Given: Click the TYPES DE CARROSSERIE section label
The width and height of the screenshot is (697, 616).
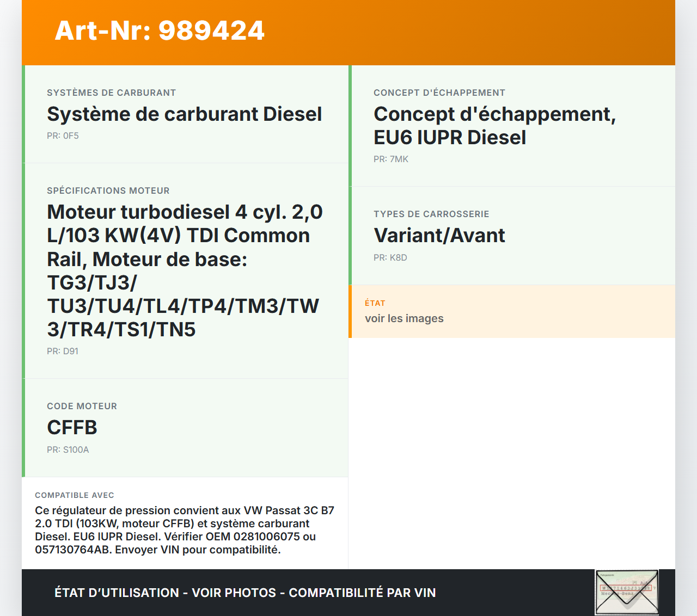Looking at the screenshot, I should pyautogui.click(x=431, y=214).
